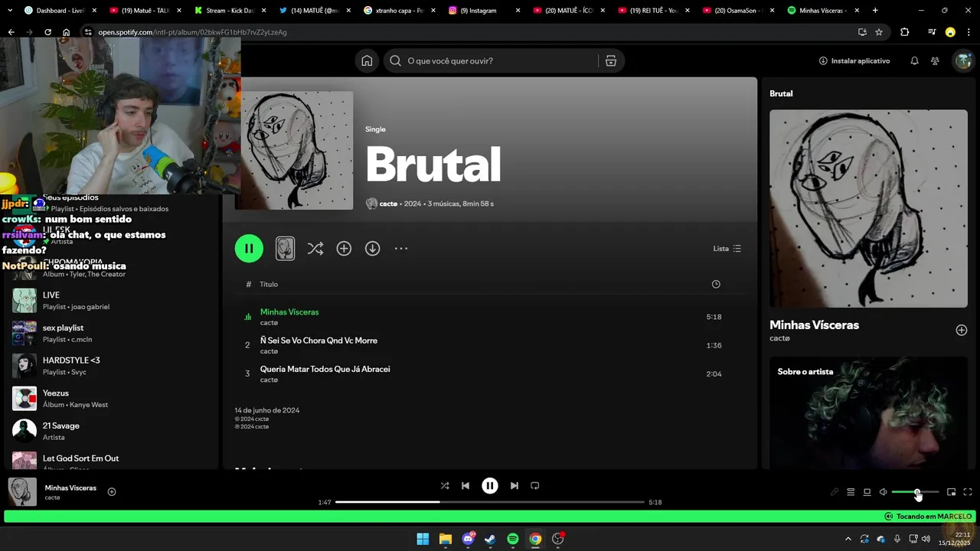Toggle shuffle in the bottom player bar
This screenshot has height=551, width=980.
click(445, 486)
